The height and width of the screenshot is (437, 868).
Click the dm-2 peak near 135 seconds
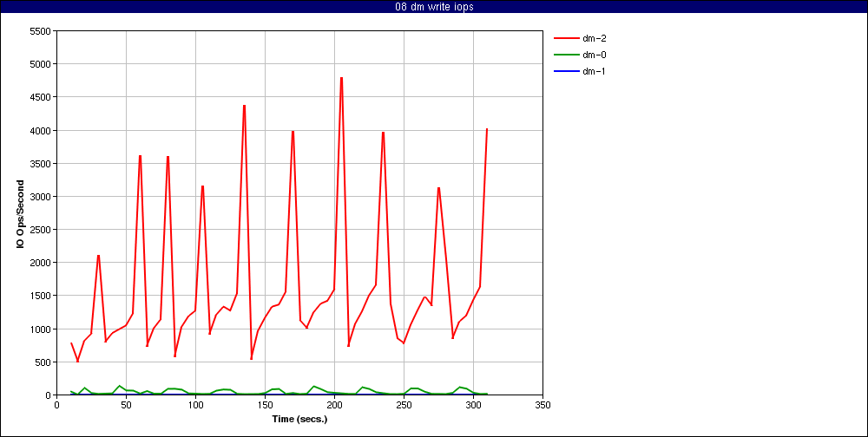[244, 106]
